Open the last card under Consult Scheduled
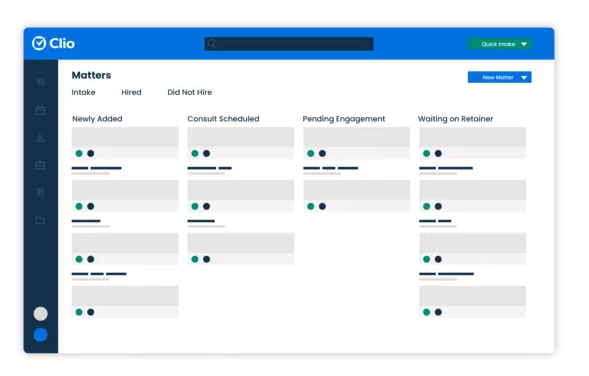 pos(241,249)
